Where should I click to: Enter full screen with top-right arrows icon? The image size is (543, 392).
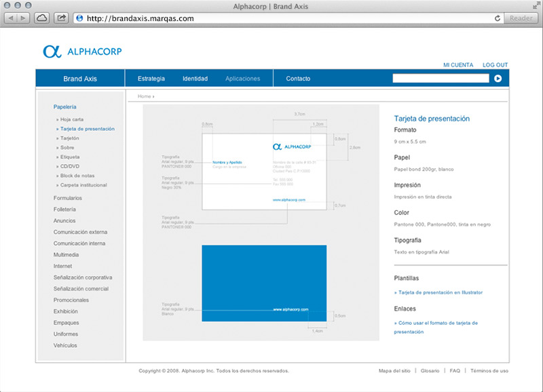point(535,5)
